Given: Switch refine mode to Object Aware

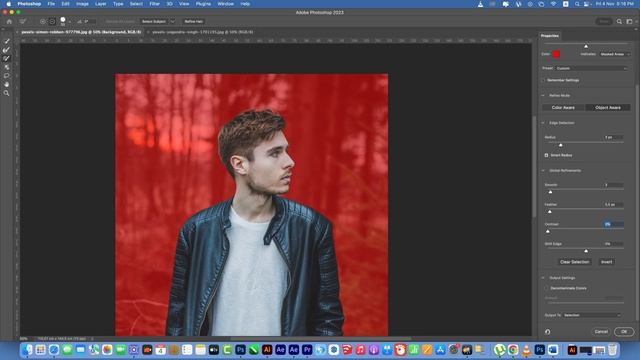Looking at the screenshot, I should coord(608,108).
